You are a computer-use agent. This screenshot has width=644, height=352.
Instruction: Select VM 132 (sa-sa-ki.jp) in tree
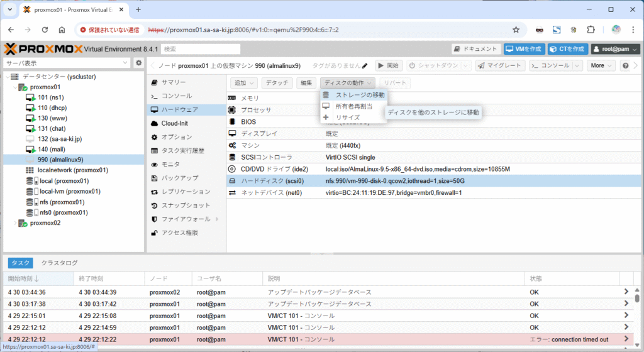[60, 139]
